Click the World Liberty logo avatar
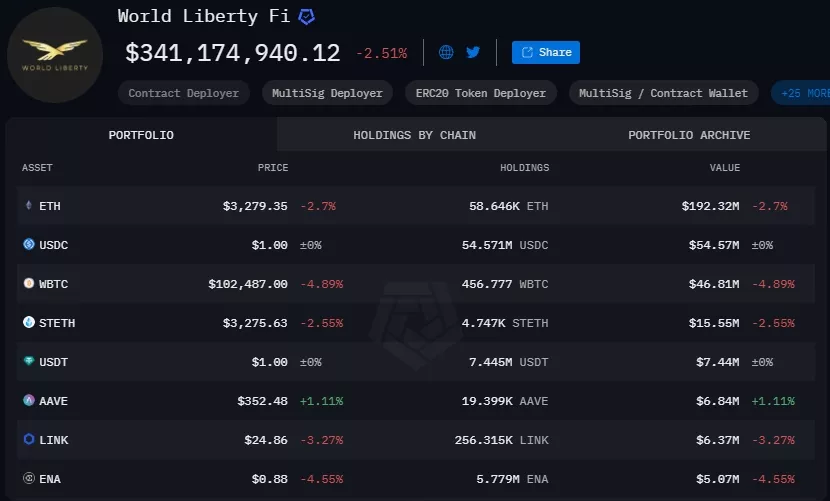The height and width of the screenshot is (501, 830). pyautogui.click(x=55, y=55)
